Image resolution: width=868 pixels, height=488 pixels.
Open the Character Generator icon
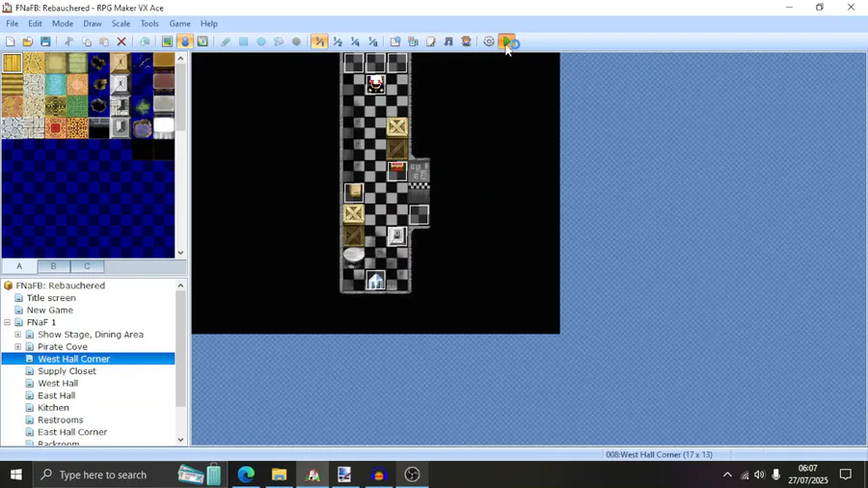pyautogui.click(x=466, y=41)
